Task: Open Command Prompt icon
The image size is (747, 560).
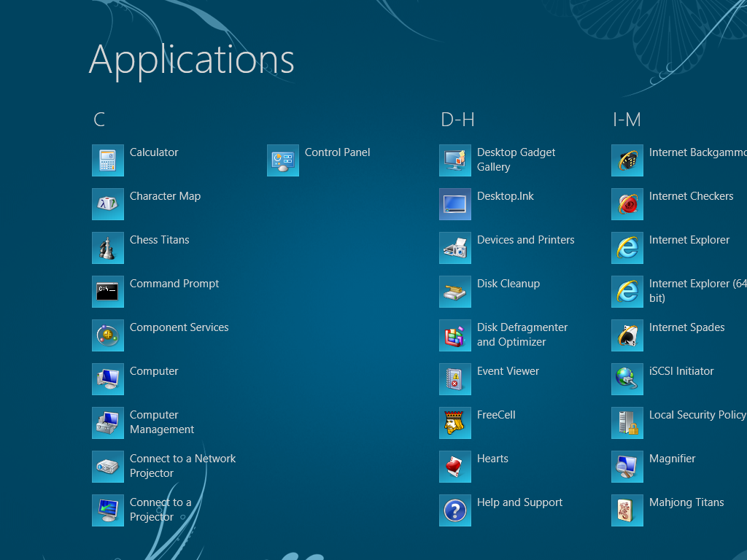Action: tap(108, 292)
